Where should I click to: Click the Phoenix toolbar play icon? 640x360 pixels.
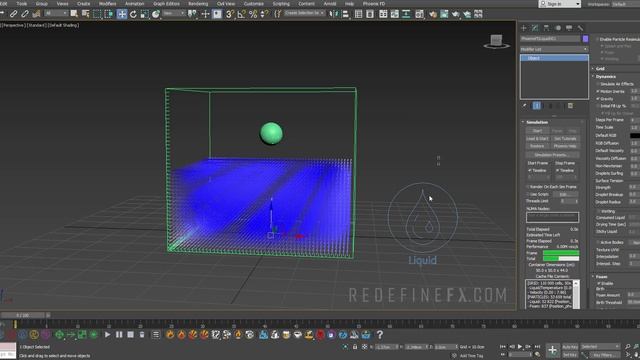(107, 335)
